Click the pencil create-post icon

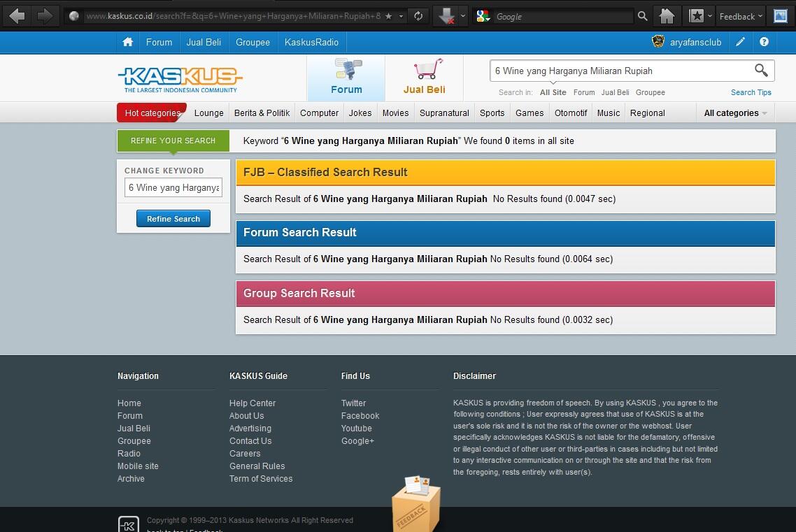(x=741, y=42)
